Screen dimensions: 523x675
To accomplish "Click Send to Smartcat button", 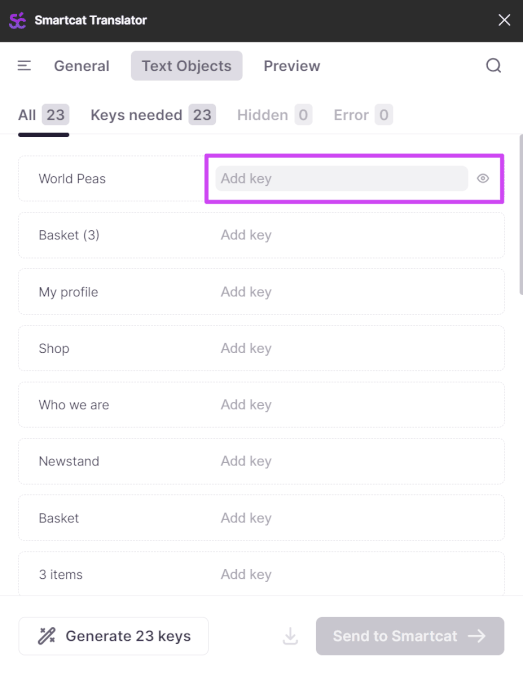I will coord(410,636).
